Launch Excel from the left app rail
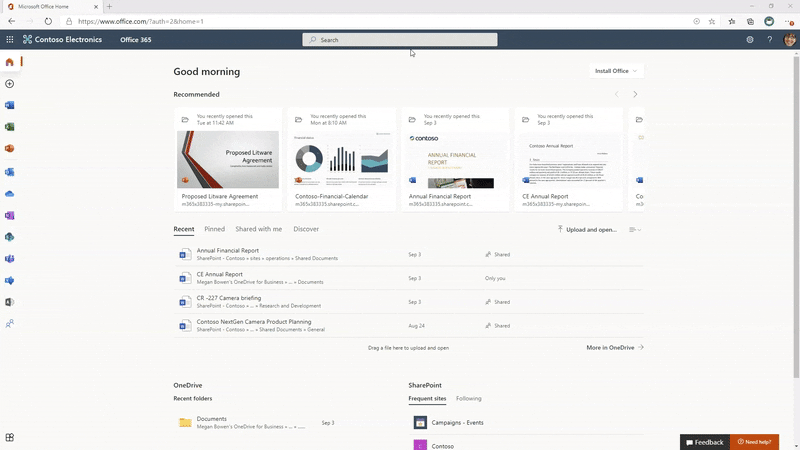 click(10, 127)
